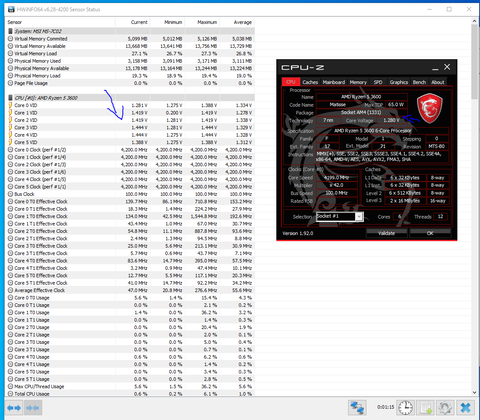The width and height of the screenshot is (480, 420).
Task: Close the CPU-Z window
Action: 447,67
